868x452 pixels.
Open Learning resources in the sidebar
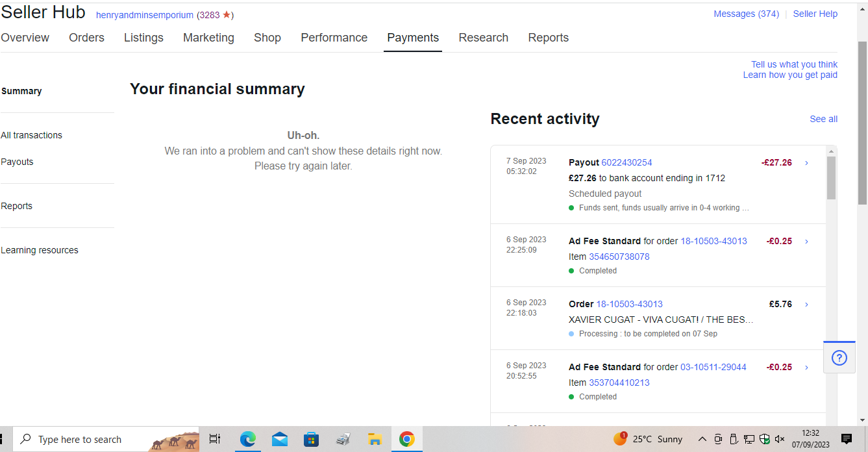tap(40, 250)
